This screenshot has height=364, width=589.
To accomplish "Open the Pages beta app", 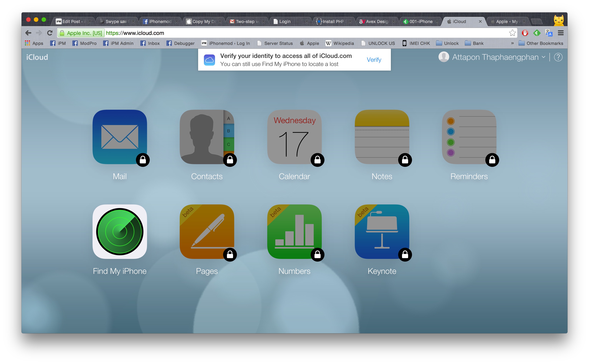I will coord(207,232).
